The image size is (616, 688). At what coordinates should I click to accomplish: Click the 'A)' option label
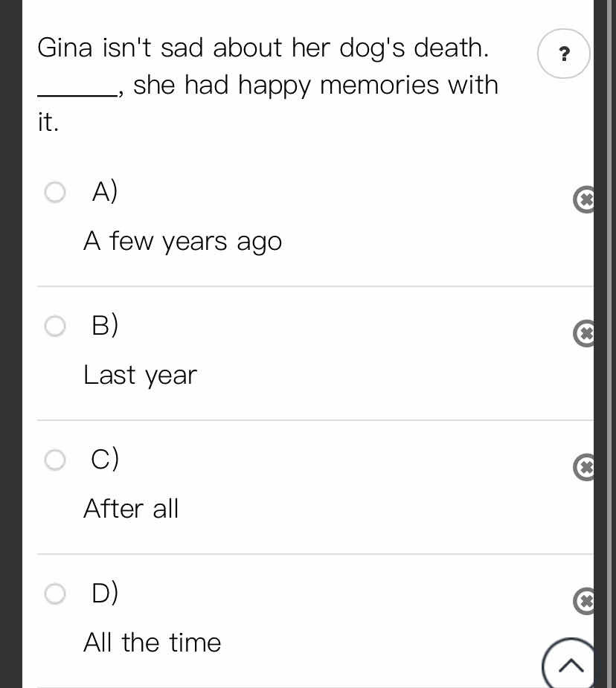105,191
